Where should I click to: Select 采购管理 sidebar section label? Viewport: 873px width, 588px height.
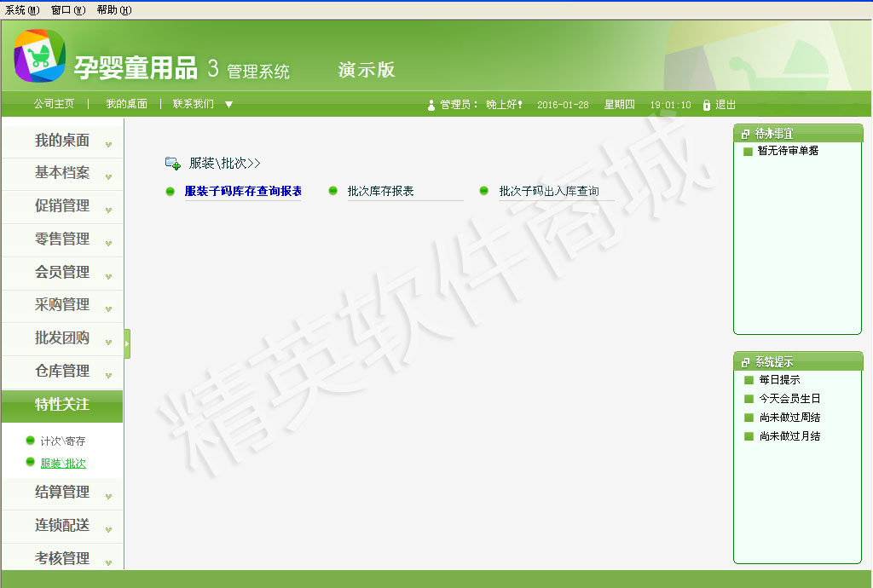click(x=62, y=305)
